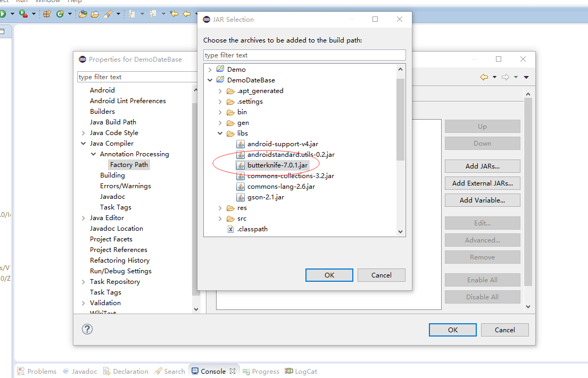This screenshot has height=378, width=588.
Task: Click the Properties dialog forward arrow icon
Action: click(506, 77)
